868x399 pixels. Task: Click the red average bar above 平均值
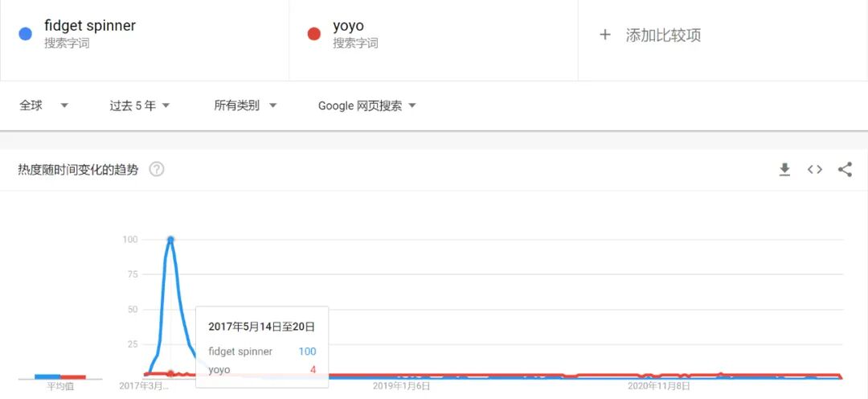tap(73, 376)
